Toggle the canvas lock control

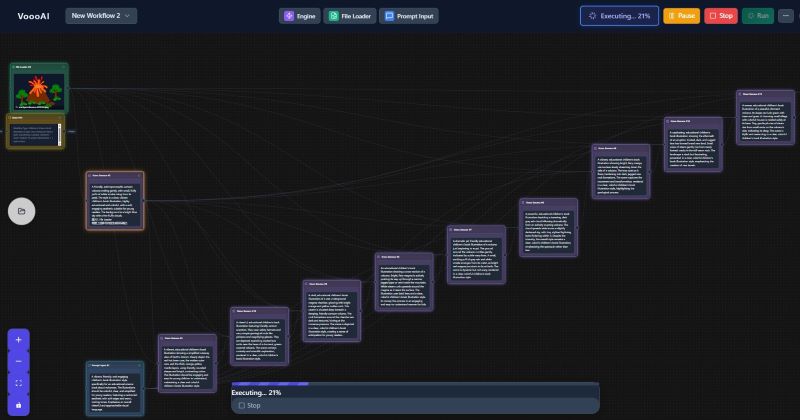[x=18, y=405]
